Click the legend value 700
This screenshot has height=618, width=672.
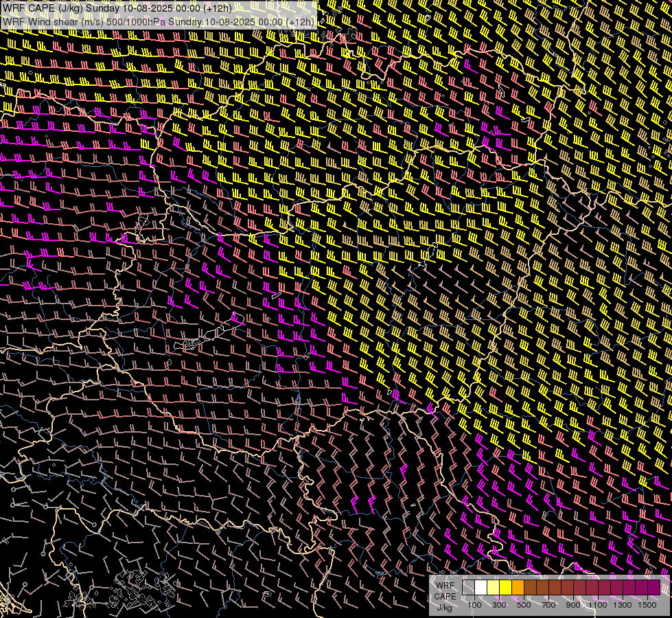point(548,605)
